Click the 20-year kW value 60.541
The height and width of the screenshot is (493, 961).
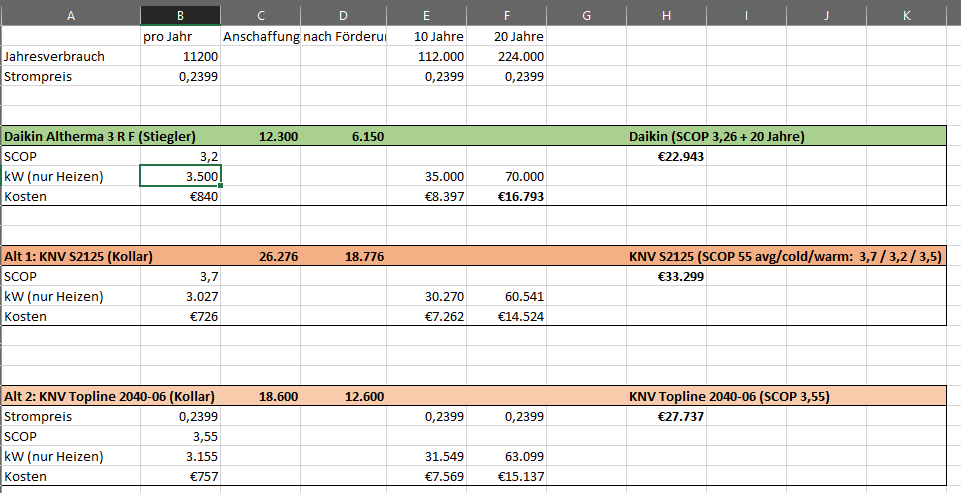click(506, 296)
